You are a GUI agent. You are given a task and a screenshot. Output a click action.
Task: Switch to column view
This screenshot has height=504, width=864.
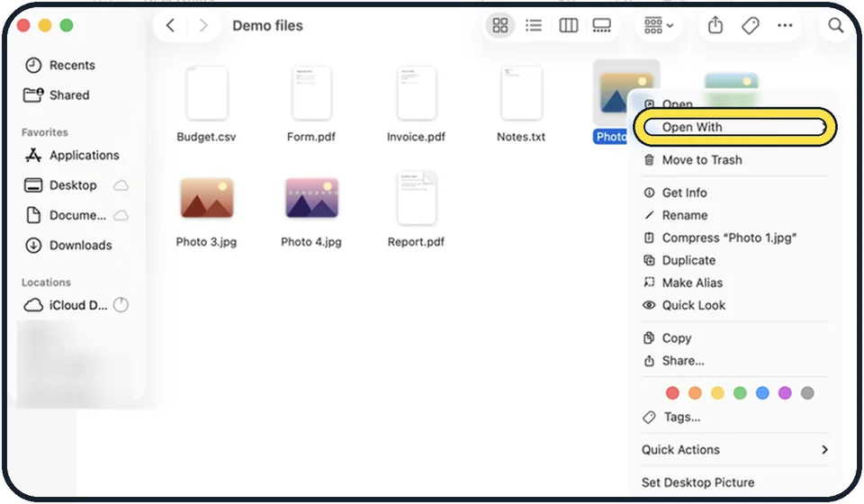point(568,25)
